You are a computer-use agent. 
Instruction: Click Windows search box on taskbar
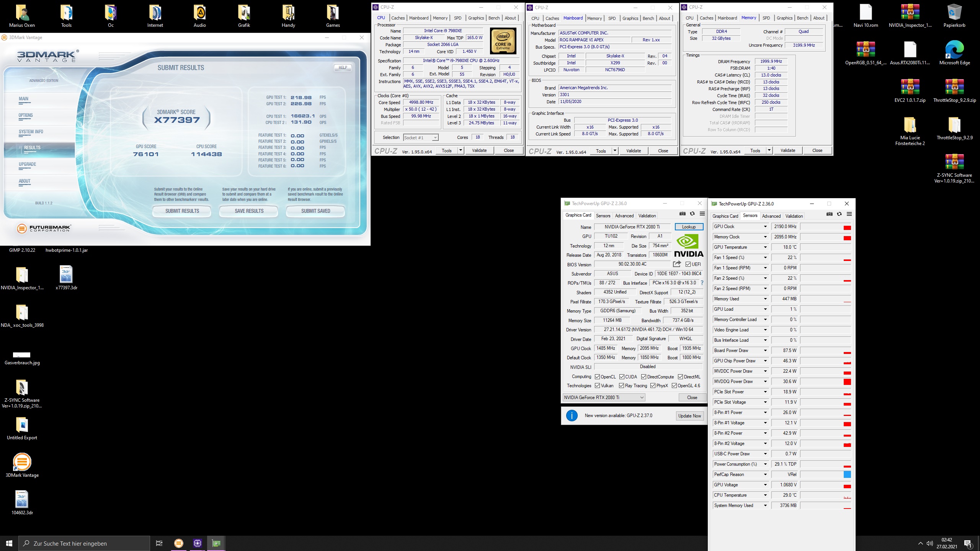(84, 543)
